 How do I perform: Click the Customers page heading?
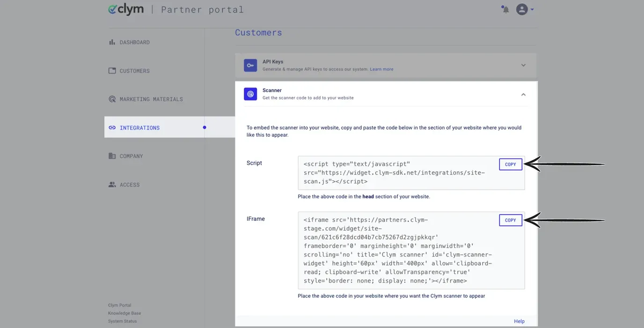point(258,32)
